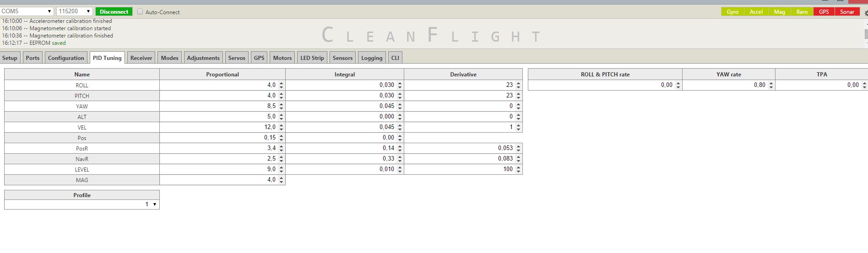Click the YAW rate stepper arrows

tap(771, 85)
